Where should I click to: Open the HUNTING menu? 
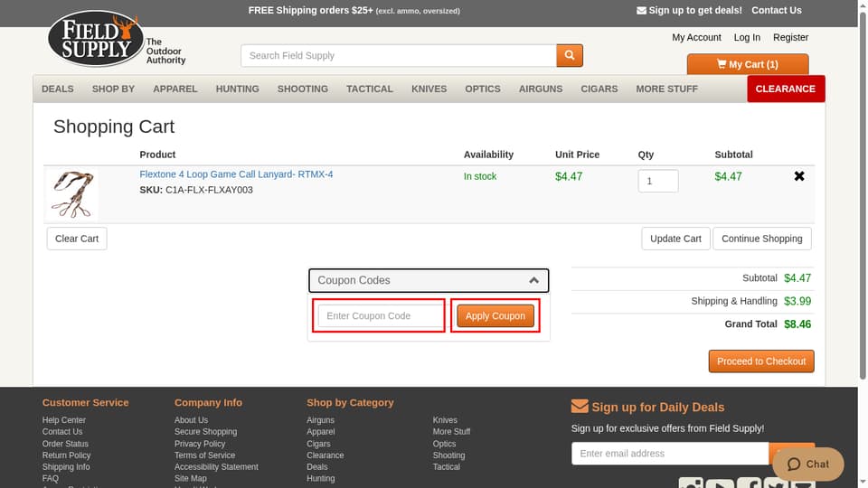point(238,89)
